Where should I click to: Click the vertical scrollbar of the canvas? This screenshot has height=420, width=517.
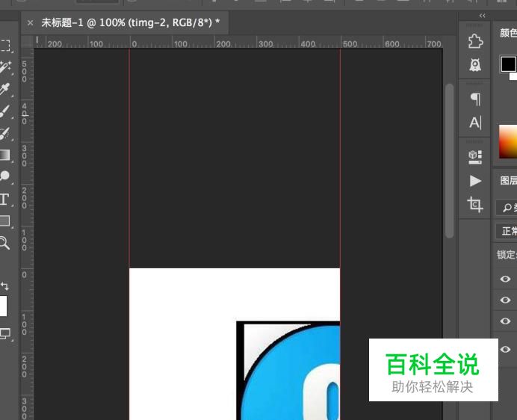click(449, 161)
